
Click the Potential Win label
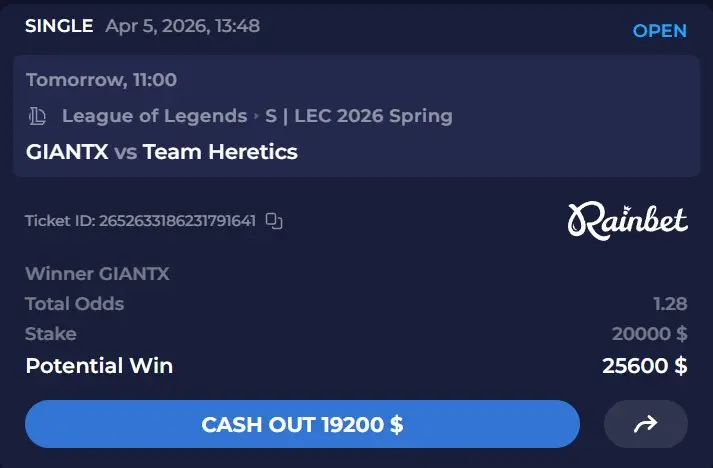coord(99,366)
